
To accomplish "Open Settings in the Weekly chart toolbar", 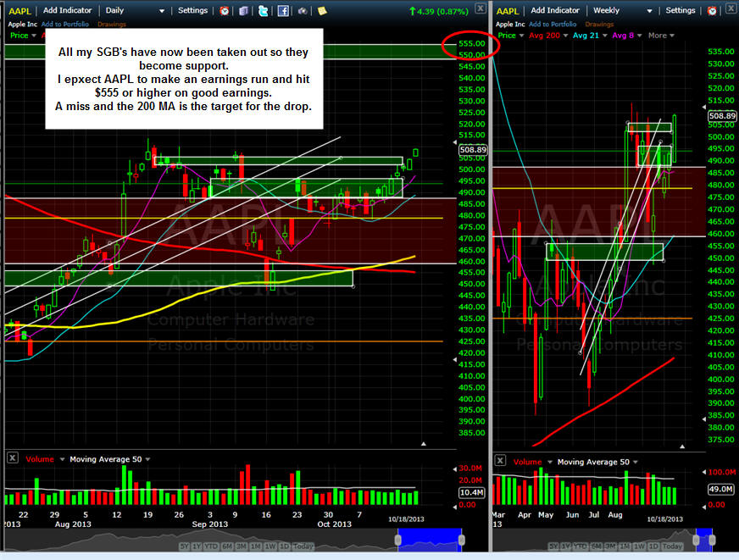I will [x=681, y=10].
